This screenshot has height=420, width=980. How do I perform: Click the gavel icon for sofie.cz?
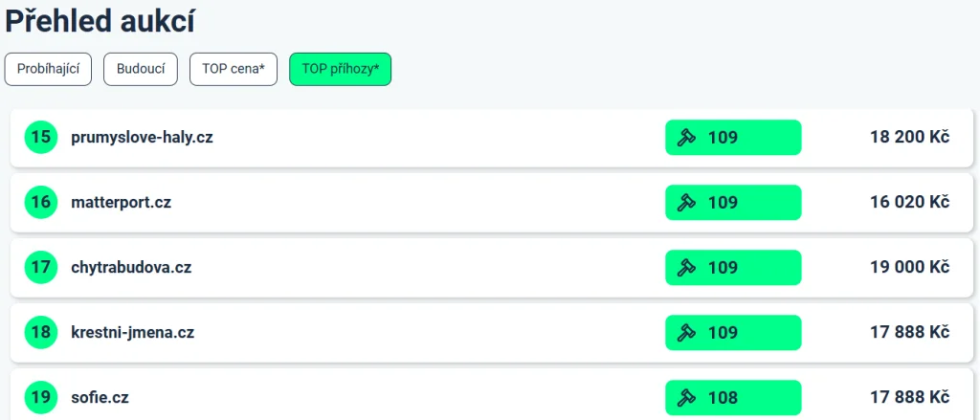tap(685, 397)
